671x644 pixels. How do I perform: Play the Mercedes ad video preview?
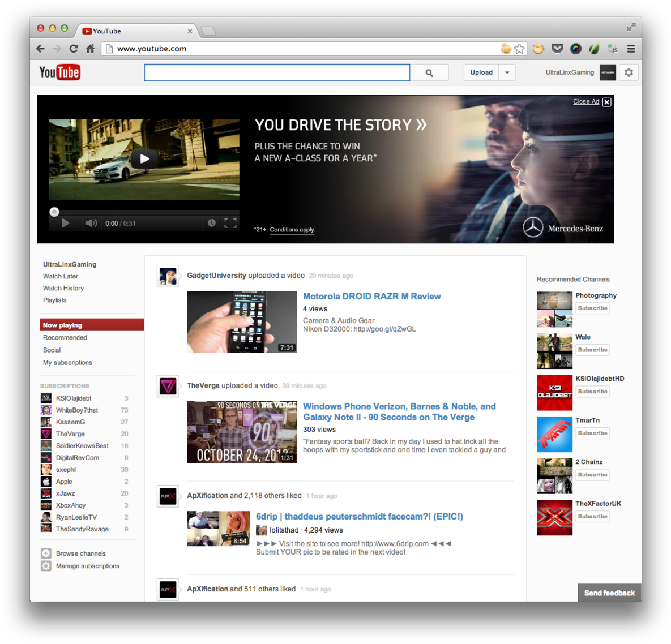(x=144, y=159)
